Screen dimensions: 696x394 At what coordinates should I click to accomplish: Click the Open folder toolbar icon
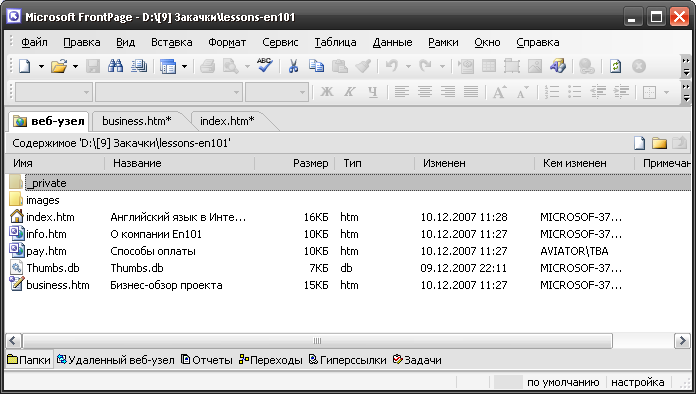point(59,67)
